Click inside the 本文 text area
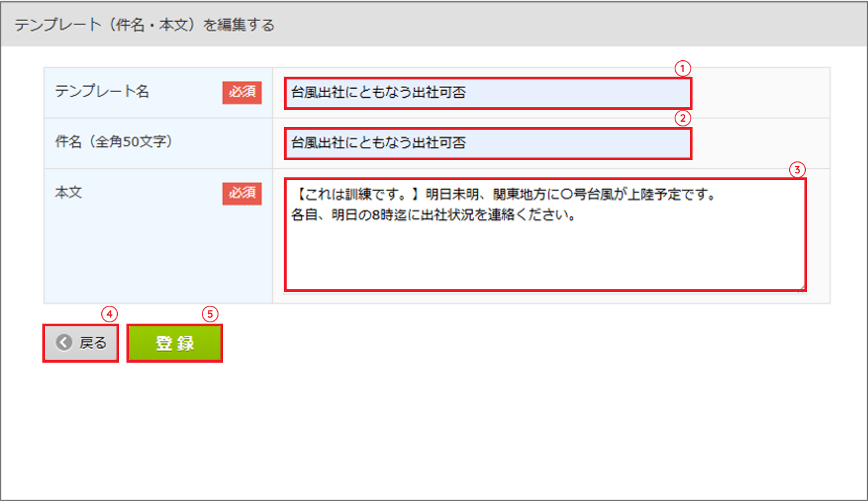 [x=546, y=234]
